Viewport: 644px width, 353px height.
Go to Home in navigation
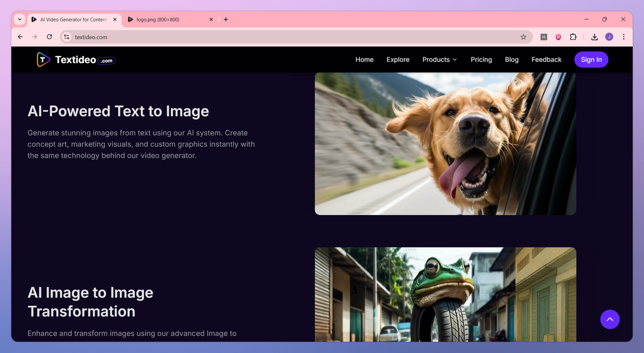[x=364, y=60]
